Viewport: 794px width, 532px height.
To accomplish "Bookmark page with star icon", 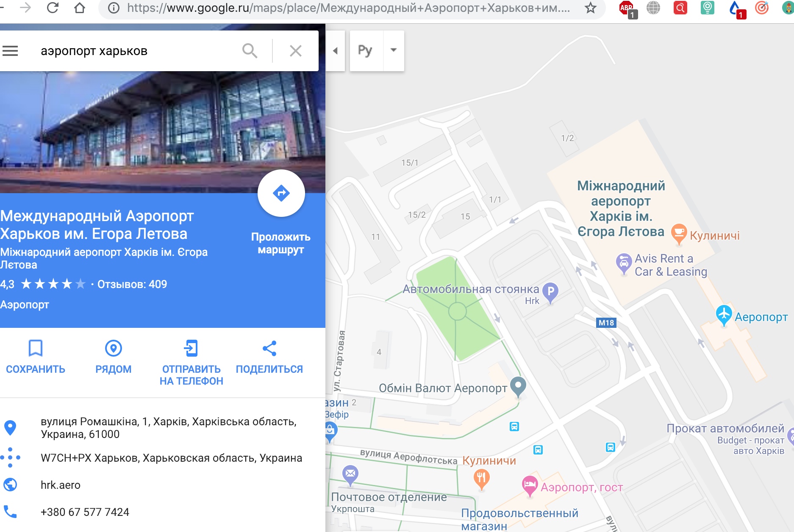I will click(x=591, y=8).
